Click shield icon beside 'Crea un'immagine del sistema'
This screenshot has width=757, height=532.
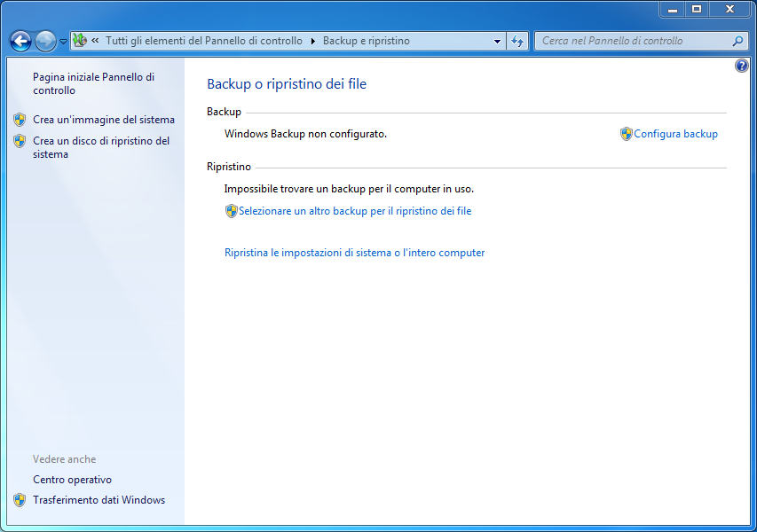coord(20,119)
